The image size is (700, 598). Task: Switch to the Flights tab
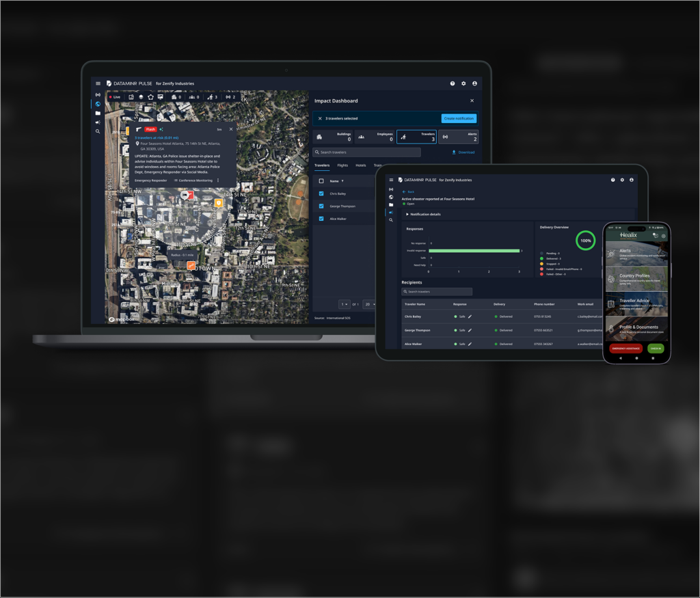342,165
